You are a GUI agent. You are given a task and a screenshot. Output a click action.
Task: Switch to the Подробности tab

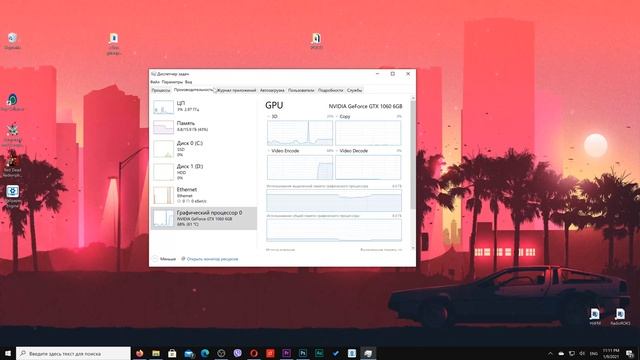[331, 91]
